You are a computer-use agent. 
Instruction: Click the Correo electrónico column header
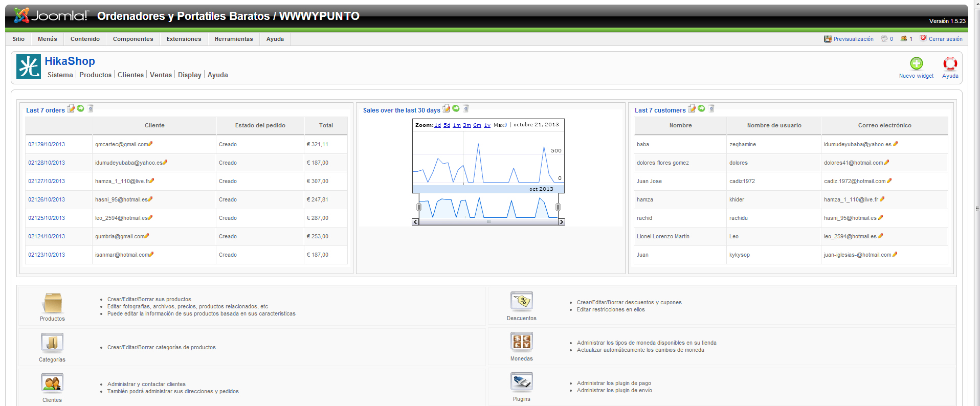point(885,125)
